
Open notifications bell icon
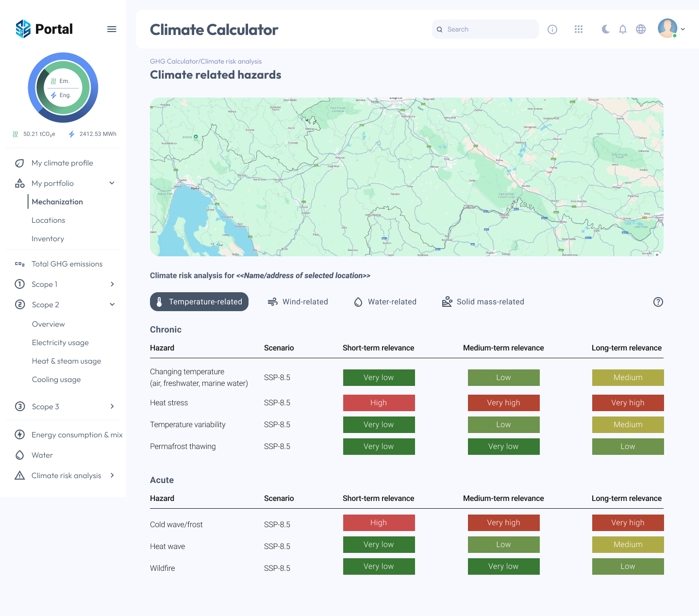tap(623, 29)
